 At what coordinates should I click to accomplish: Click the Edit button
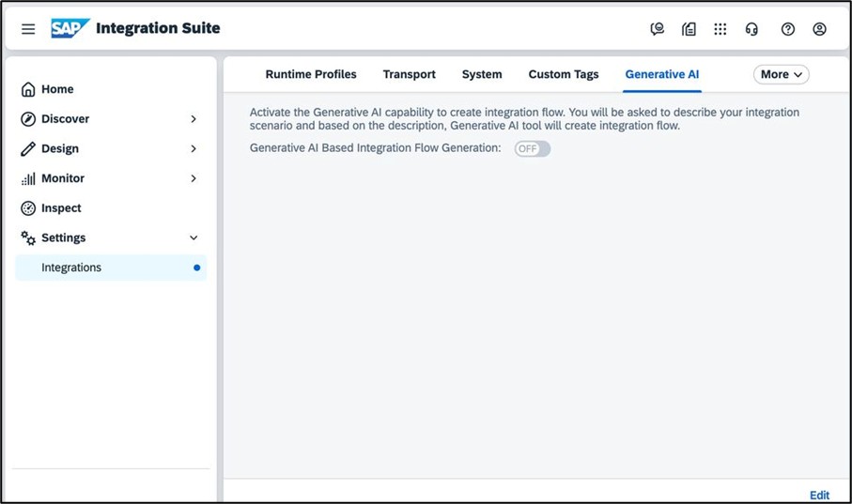click(819, 495)
